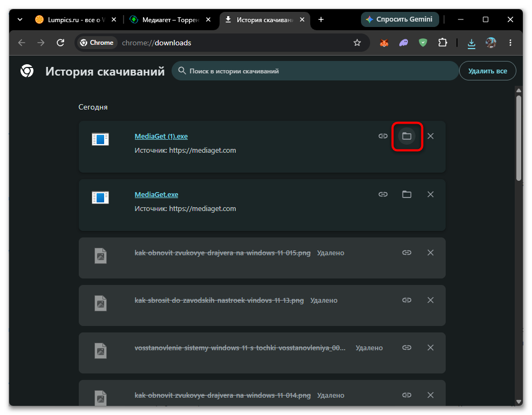This screenshot has width=532, height=415.
Task: Reload the downloads page
Action: click(x=60, y=43)
